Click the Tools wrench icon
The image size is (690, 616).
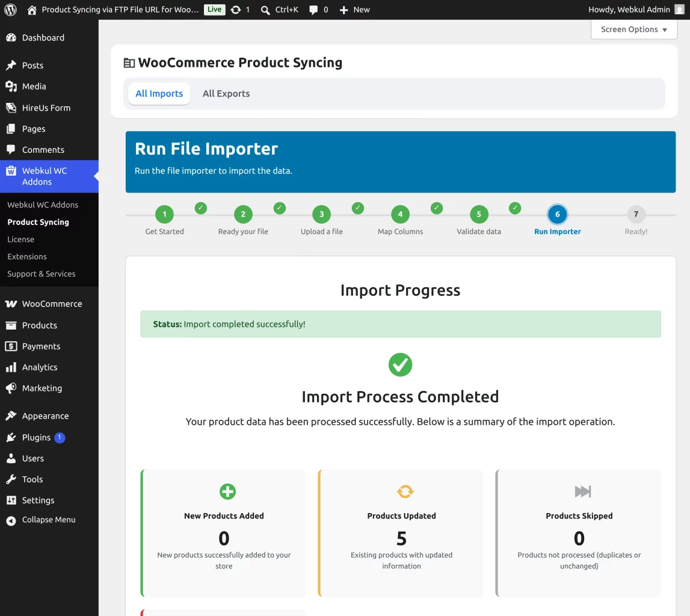pyautogui.click(x=11, y=479)
